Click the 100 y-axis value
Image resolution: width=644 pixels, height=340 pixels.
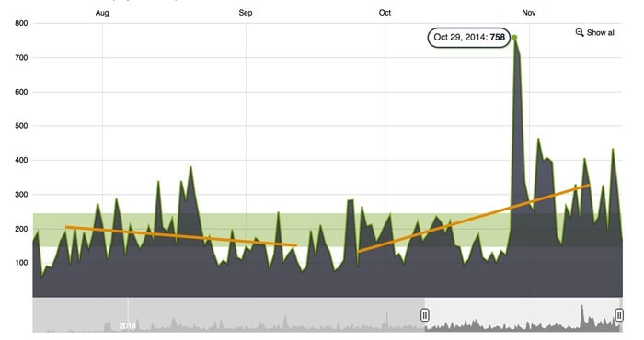point(21,263)
